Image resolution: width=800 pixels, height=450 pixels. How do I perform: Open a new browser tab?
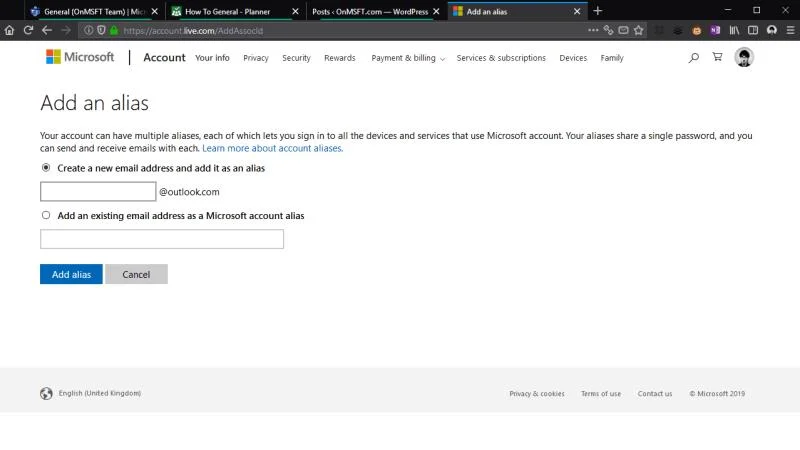[598, 11]
